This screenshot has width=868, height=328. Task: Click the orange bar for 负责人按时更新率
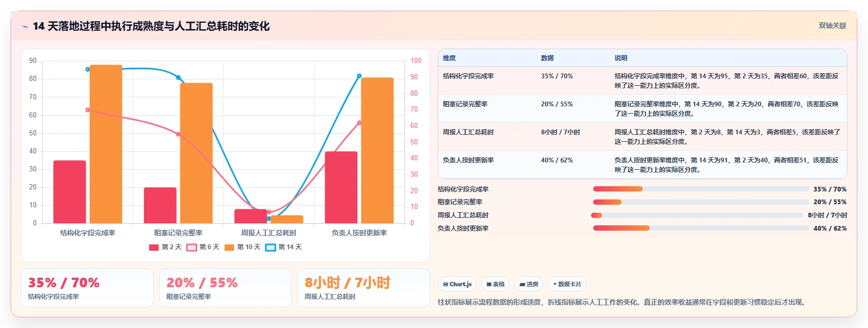tap(377, 150)
